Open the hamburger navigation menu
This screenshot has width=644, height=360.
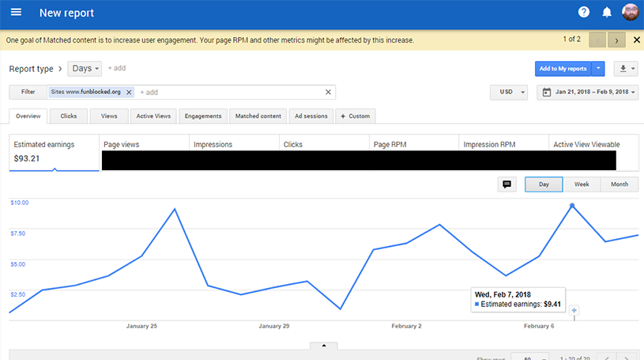tap(16, 13)
